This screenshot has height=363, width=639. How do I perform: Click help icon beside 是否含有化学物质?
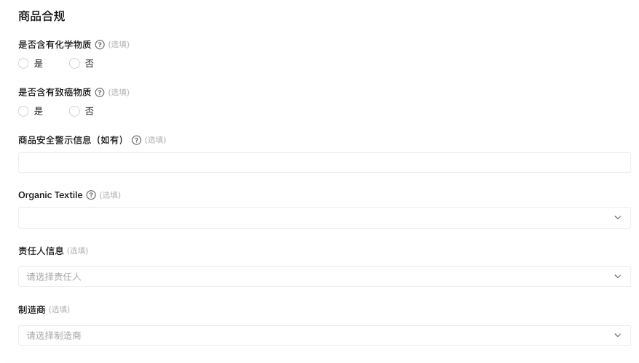99,45
